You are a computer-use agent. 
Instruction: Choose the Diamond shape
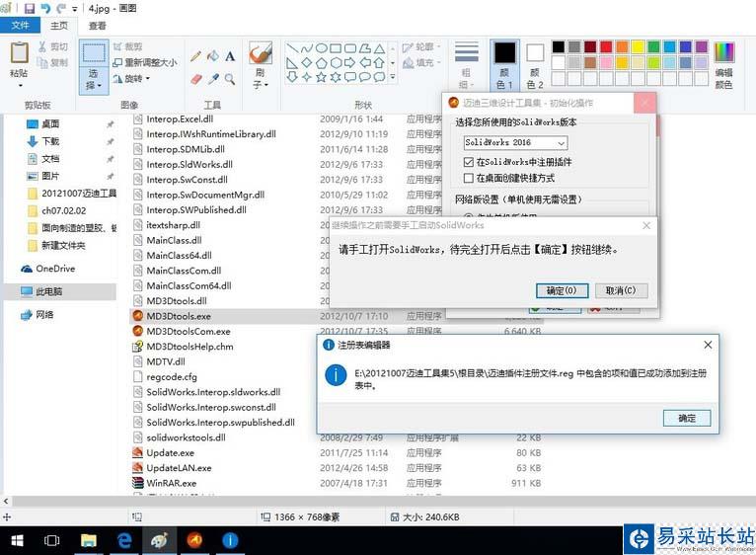tap(307, 63)
